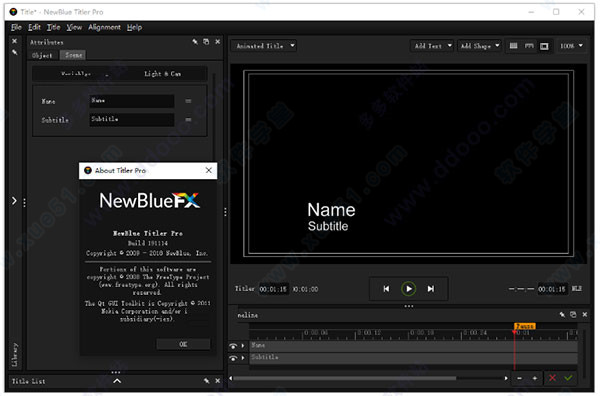Pin the Attributes panel
Screen dimensions: 600x396
[195, 41]
